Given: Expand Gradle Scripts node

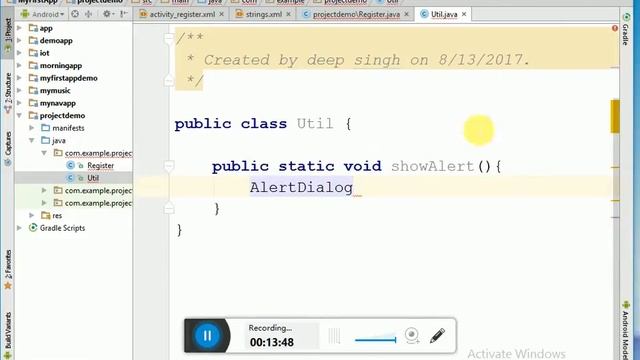Looking at the screenshot, I should pyautogui.click(x=19, y=228).
